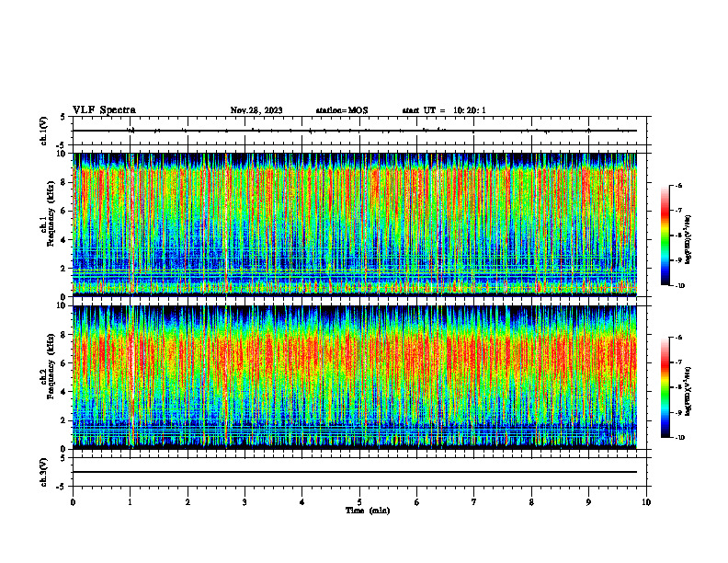The height and width of the screenshot is (563, 728).
Task: Click the "7" tick label on Time axis
Action: tap(474, 502)
